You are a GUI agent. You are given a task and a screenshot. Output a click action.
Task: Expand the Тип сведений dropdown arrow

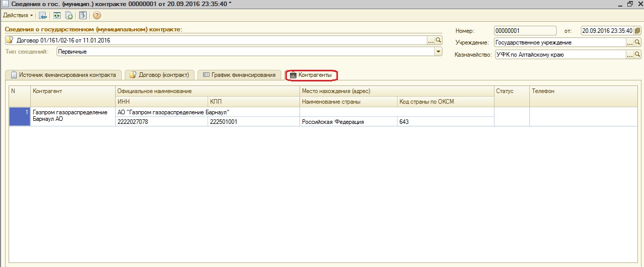pos(438,52)
